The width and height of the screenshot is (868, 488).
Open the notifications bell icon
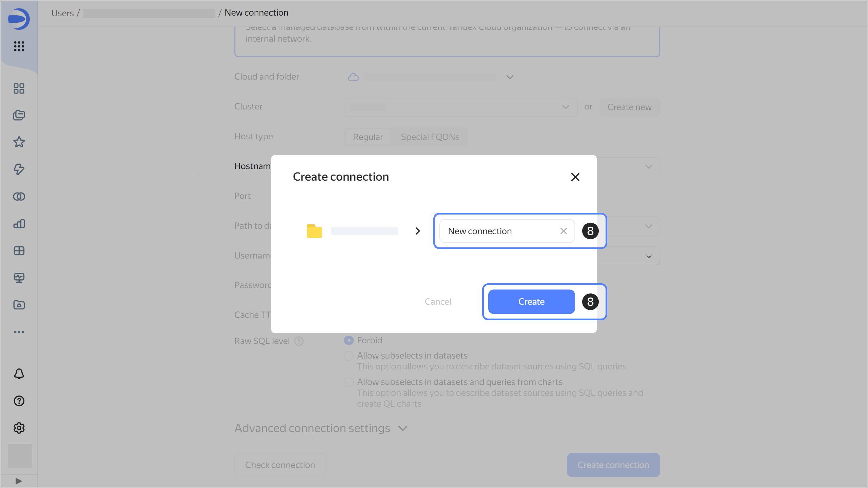coord(19,374)
